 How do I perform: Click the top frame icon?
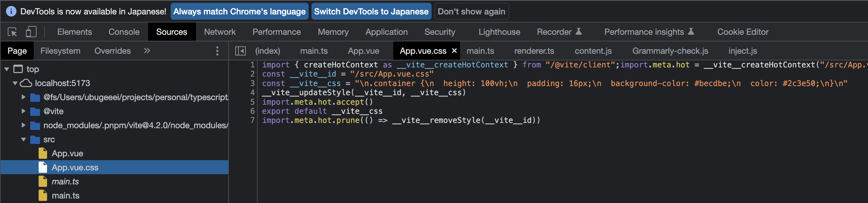point(18,69)
